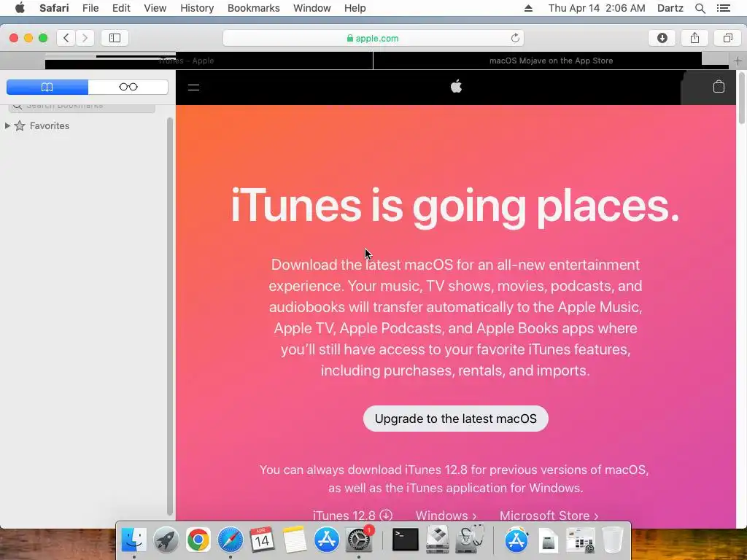Show all tabs overview
This screenshot has width=747, height=560.
coord(727,38)
